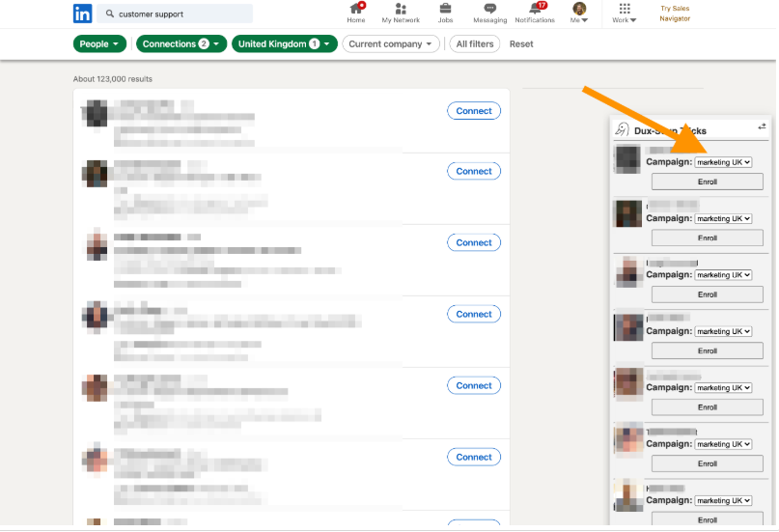The width and height of the screenshot is (779, 532).
Task: Connect with the fourth search result
Action: pyautogui.click(x=474, y=314)
